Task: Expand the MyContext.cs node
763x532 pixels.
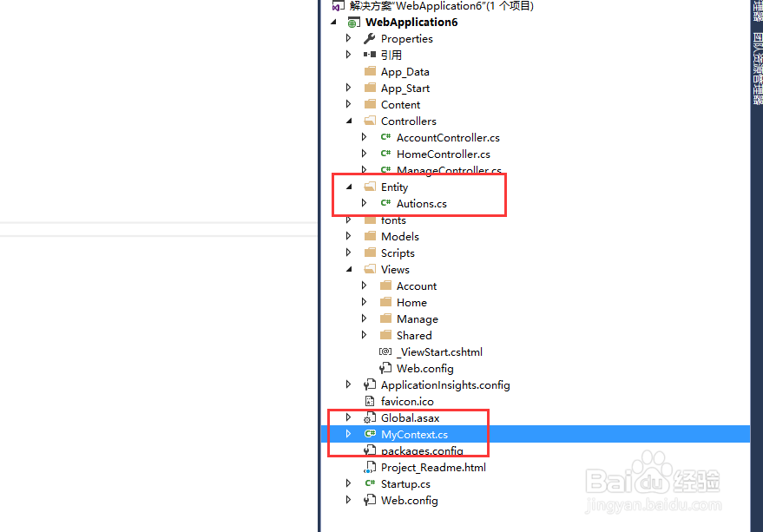Action: tap(348, 434)
